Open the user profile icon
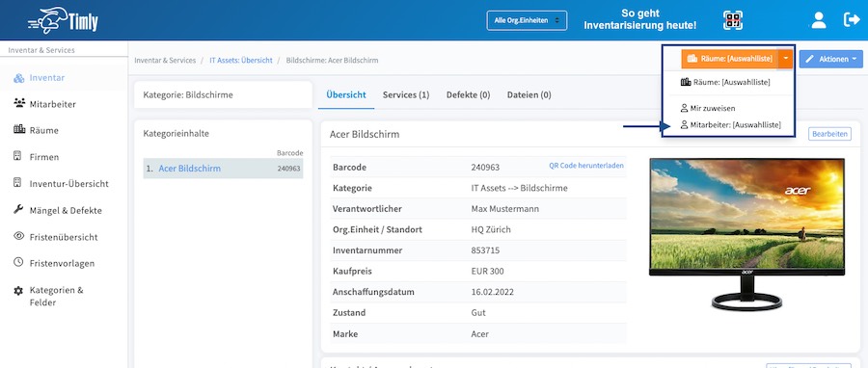The image size is (868, 368). [818, 20]
